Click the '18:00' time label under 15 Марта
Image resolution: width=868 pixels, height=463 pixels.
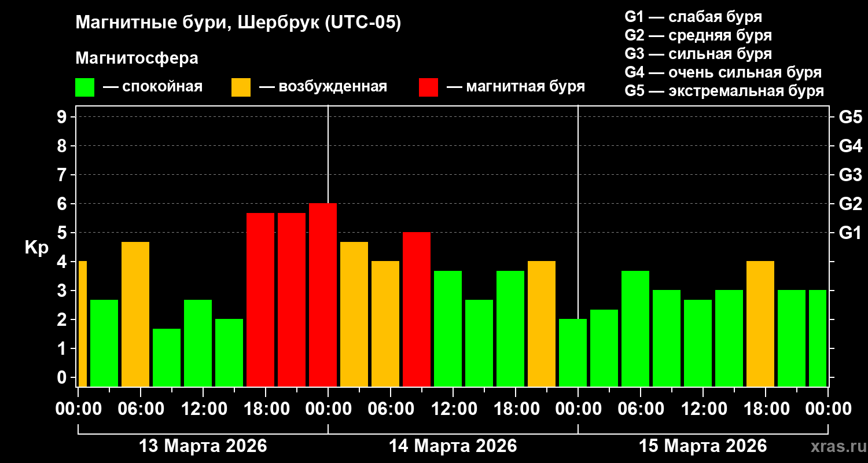[x=766, y=409]
